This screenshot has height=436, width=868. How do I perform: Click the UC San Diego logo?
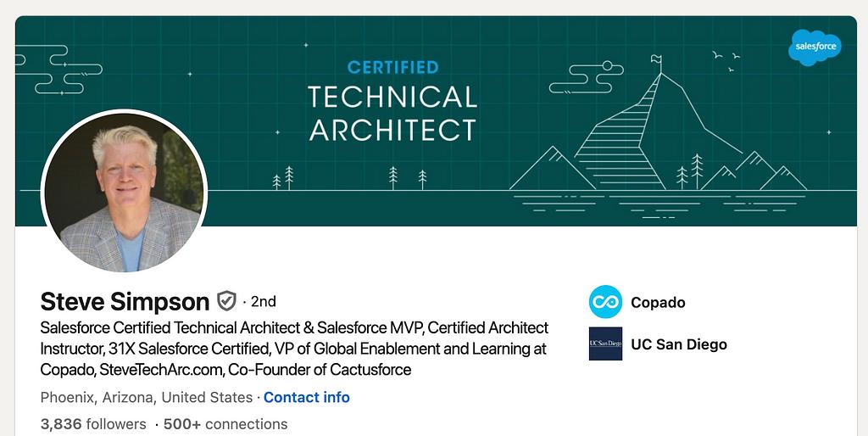[x=605, y=344]
